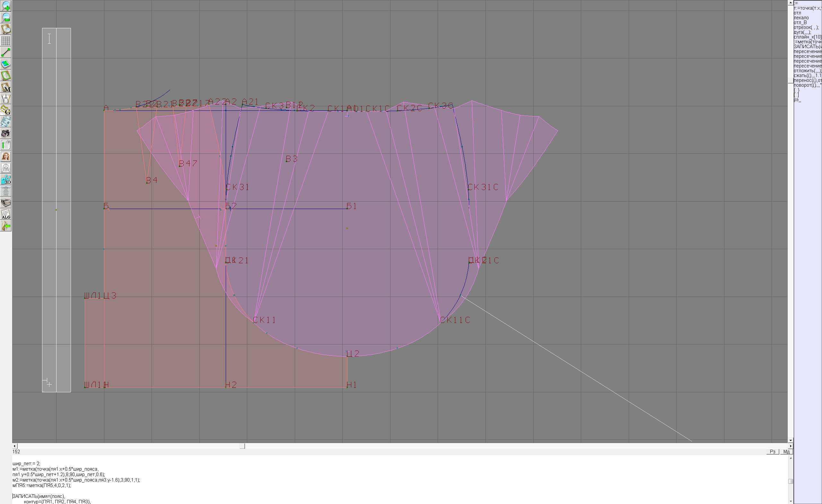The image size is (822, 504).
Task: Click the canvas vertical scrollbar down arrow
Action: coord(790,441)
